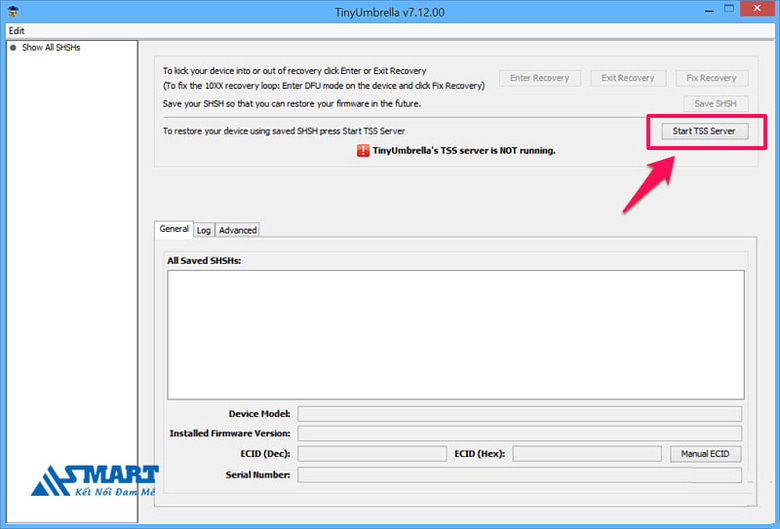
Task: Switch to the General tab
Action: [174, 229]
